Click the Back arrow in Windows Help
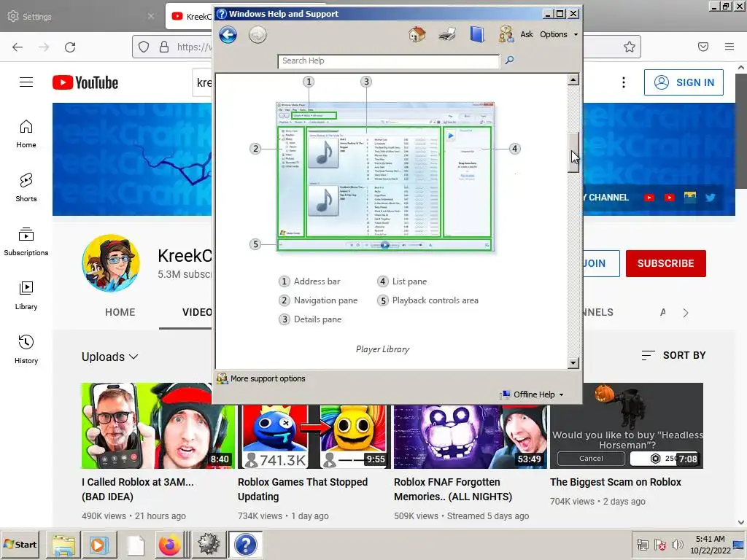 coord(228,35)
